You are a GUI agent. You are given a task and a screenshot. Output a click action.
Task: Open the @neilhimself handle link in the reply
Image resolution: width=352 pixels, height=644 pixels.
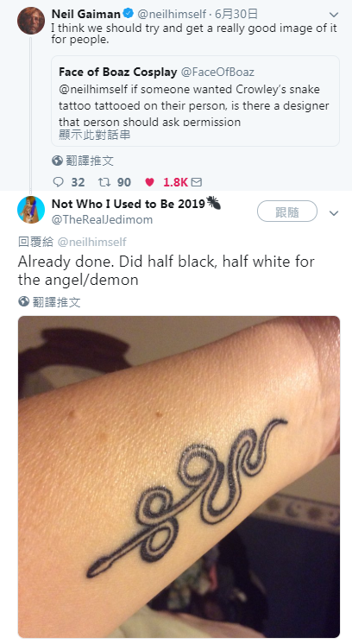(x=92, y=242)
